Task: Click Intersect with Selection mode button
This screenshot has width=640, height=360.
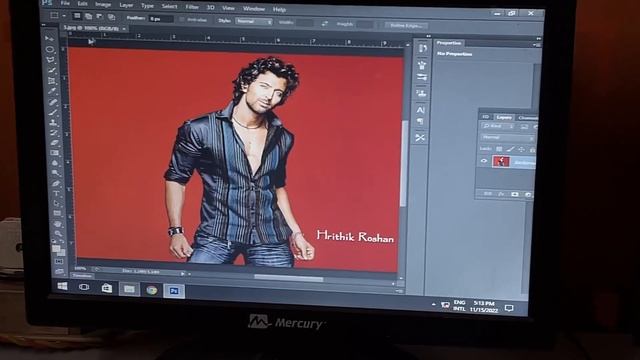Action: (x=111, y=17)
